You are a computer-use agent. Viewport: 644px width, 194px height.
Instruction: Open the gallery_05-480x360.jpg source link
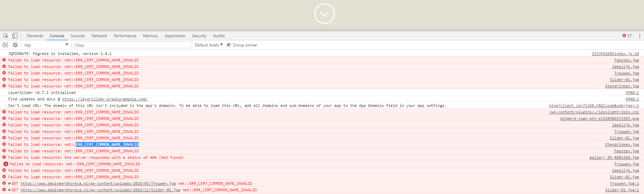click(x=614, y=158)
